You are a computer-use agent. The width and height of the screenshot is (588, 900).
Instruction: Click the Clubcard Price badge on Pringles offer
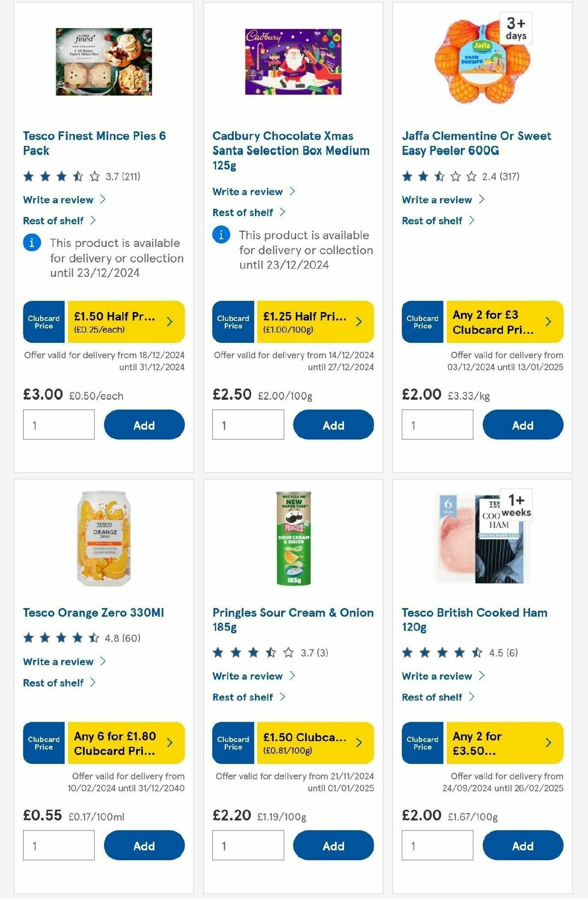point(233,743)
